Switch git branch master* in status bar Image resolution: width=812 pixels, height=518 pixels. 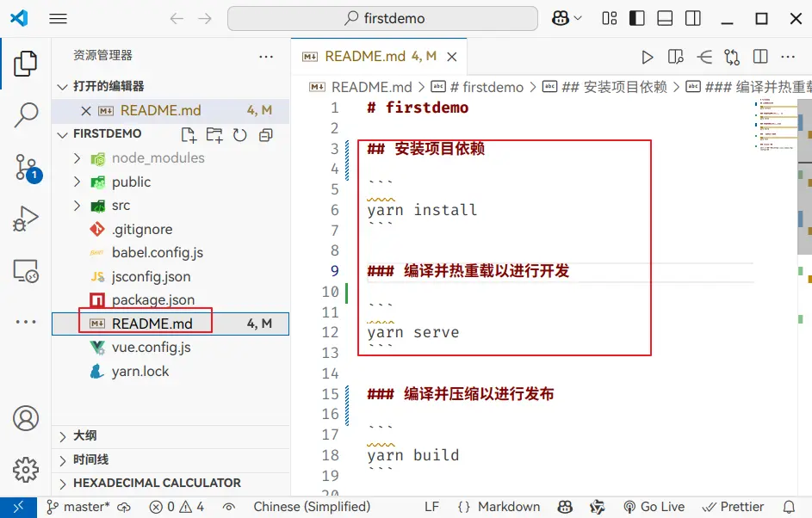78,507
